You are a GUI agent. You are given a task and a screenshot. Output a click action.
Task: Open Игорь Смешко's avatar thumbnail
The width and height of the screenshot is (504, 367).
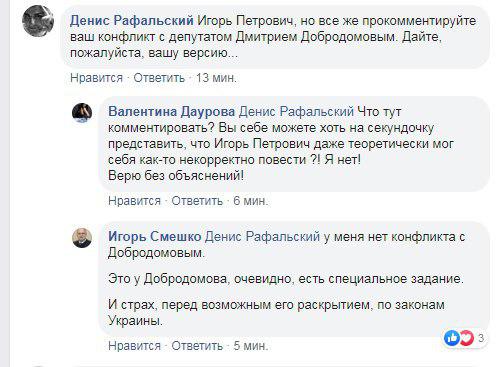coord(82,238)
